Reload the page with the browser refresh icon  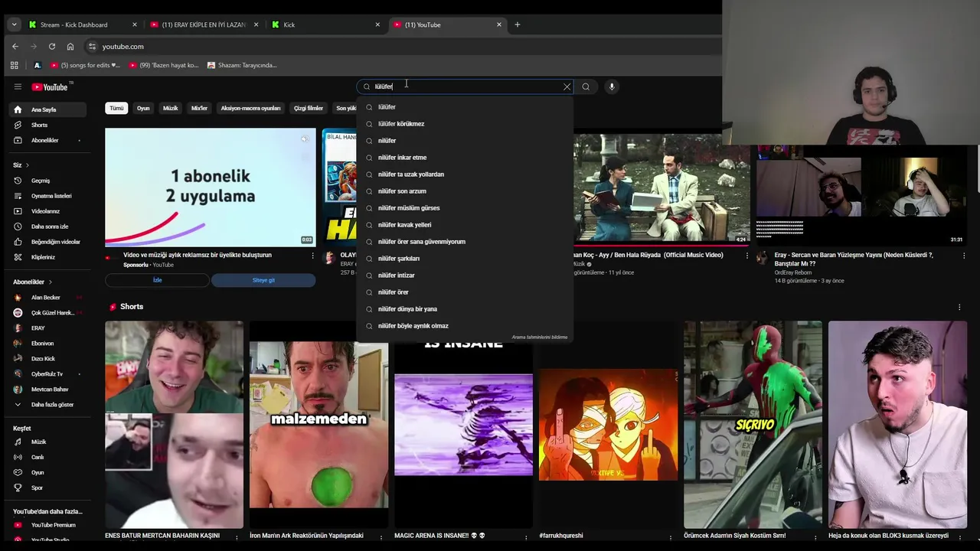52,47
